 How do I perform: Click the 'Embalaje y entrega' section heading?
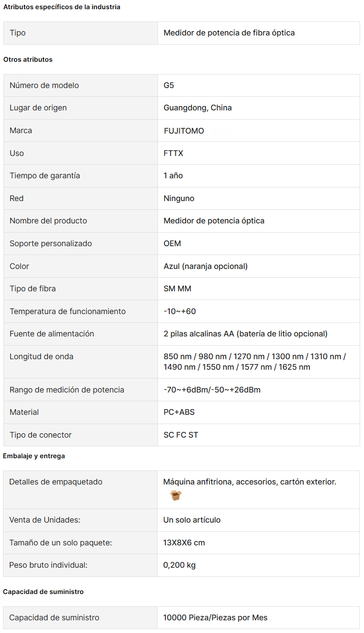[34, 456]
